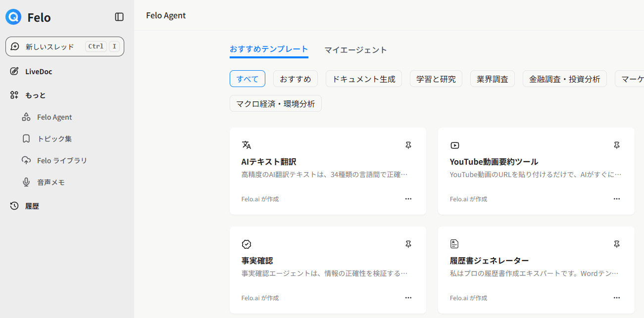Open 音声メモ microphone item
644x318 pixels.
point(50,182)
